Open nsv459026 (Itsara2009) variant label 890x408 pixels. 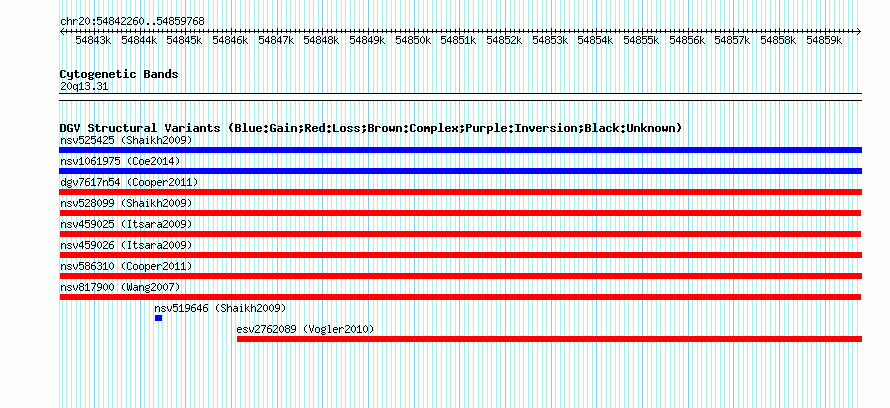tap(126, 245)
